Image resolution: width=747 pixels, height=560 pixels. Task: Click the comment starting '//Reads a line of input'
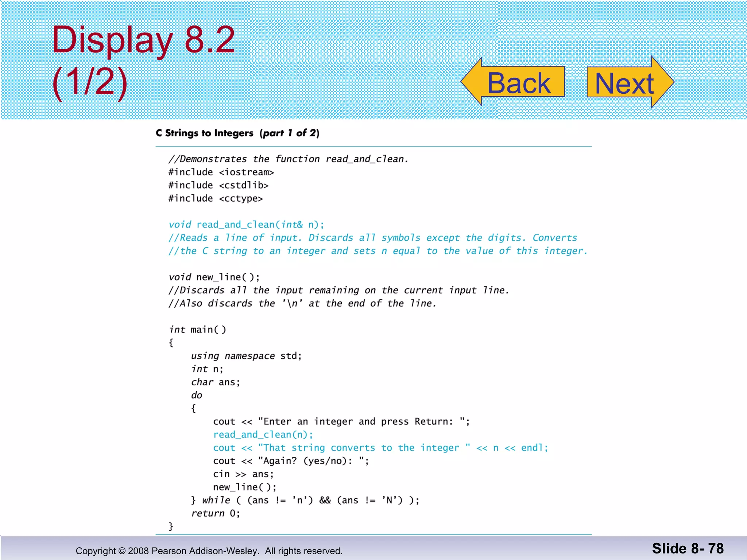[373, 238]
